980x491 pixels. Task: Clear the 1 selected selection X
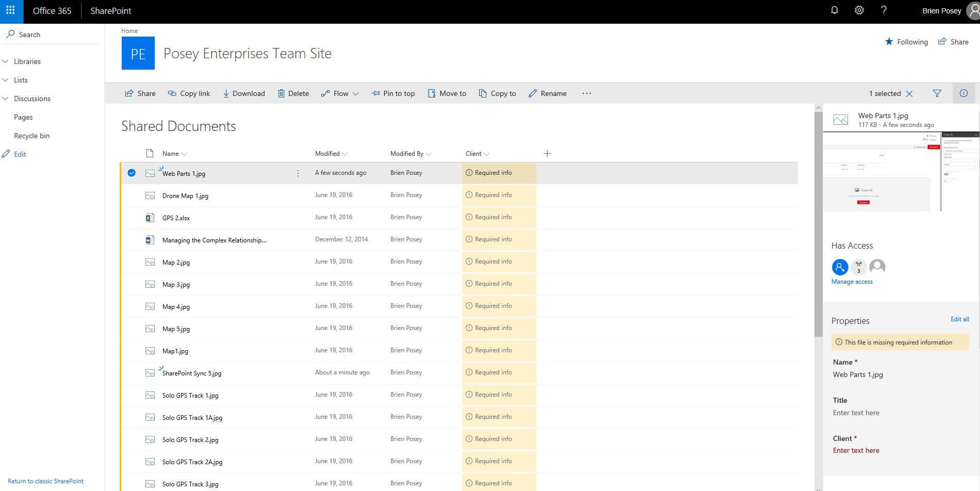click(909, 93)
